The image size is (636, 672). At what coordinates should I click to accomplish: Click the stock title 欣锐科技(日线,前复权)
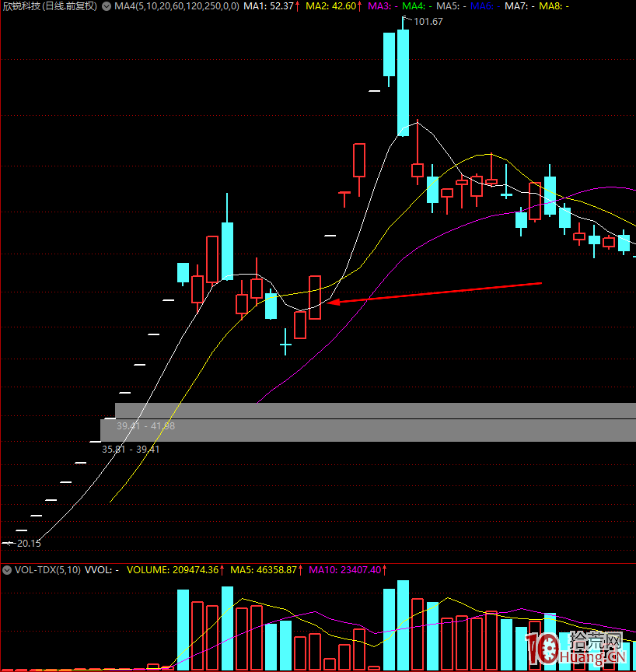click(x=50, y=6)
